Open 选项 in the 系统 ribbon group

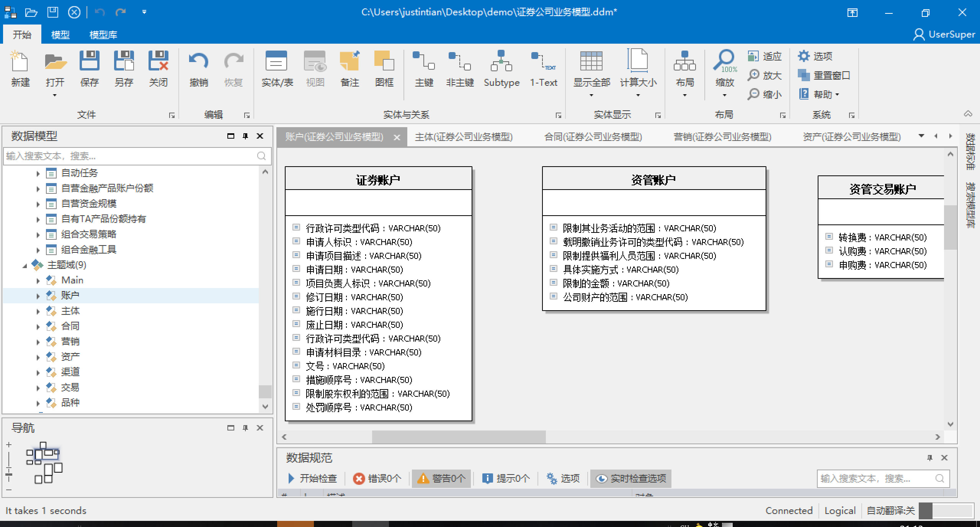pyautogui.click(x=816, y=56)
